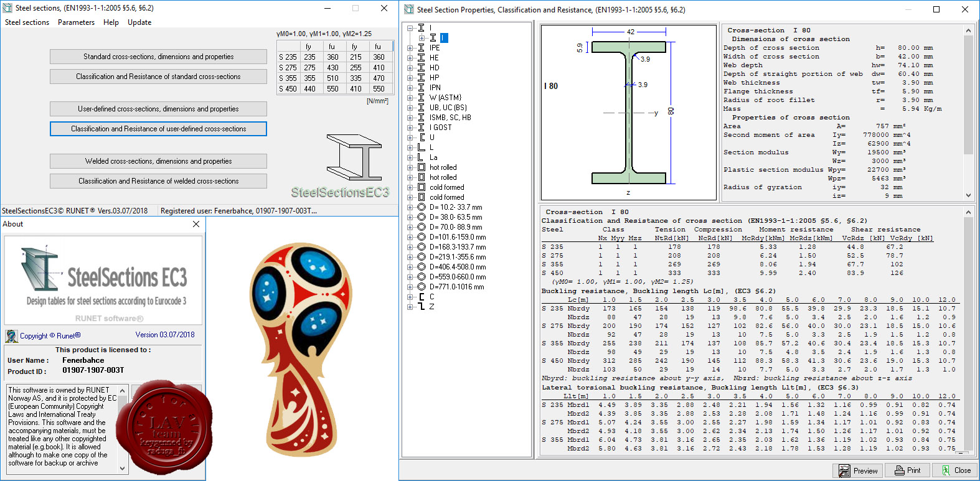
Task: Expand the U channel node
Action: coord(410,138)
